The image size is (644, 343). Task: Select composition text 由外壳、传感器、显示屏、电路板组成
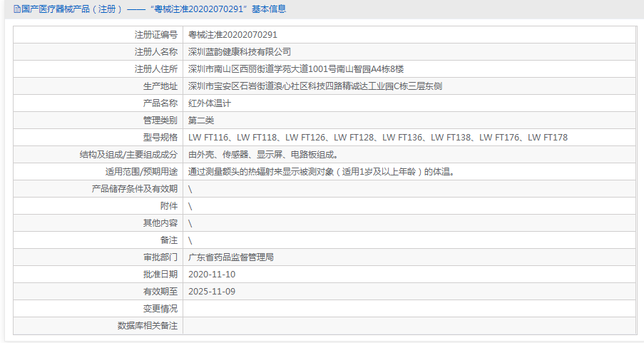[x=263, y=155]
